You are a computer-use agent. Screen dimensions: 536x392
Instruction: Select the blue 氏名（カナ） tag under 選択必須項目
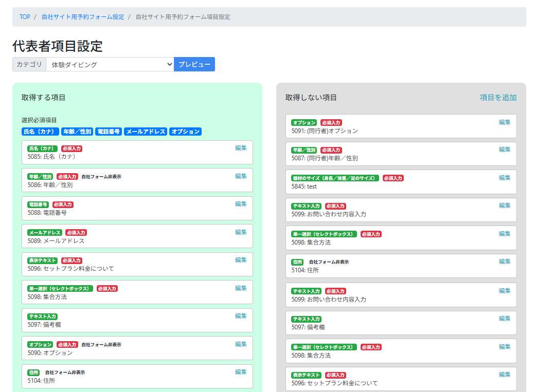41,132
